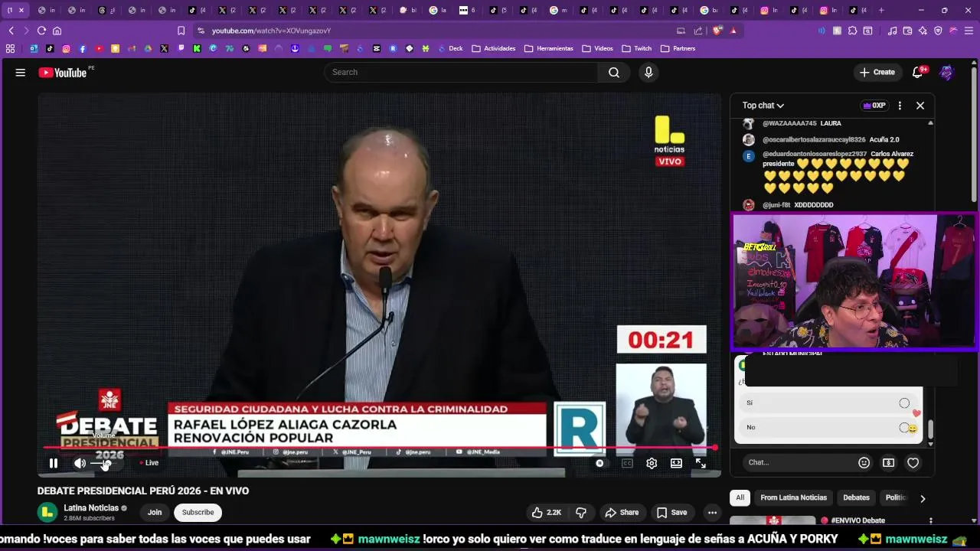Open the Create button

pyautogui.click(x=877, y=72)
